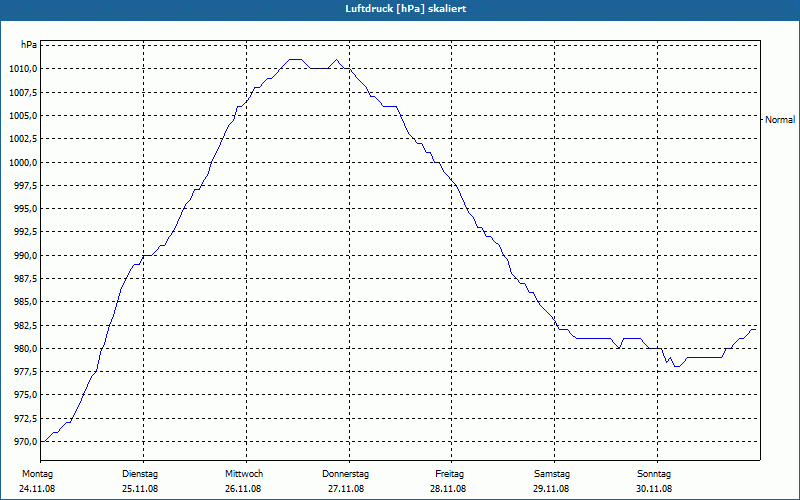Select the 970,0 axis value
This screenshot has height=500, width=800.
click(x=25, y=442)
